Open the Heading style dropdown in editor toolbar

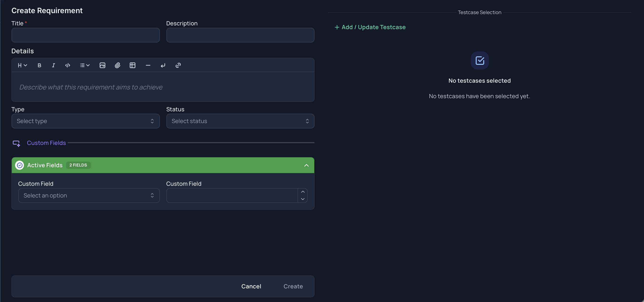(22, 65)
